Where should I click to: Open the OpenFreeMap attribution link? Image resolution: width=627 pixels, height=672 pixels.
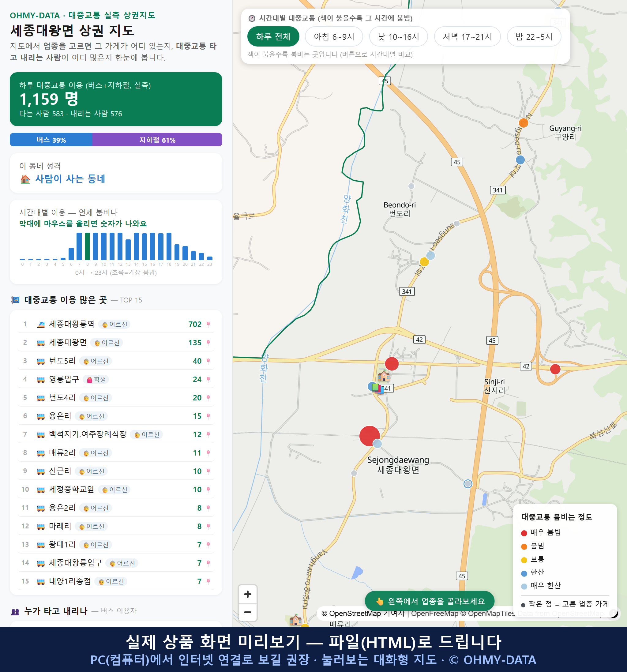point(435,614)
